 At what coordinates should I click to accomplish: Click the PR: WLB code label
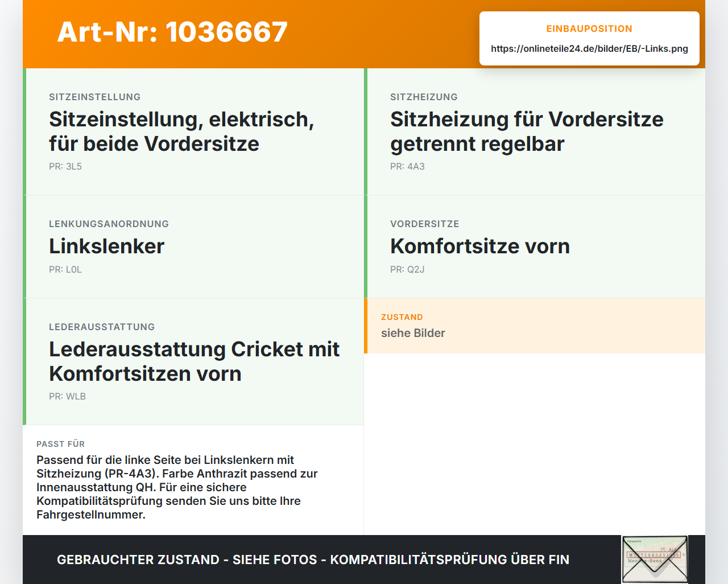point(67,396)
